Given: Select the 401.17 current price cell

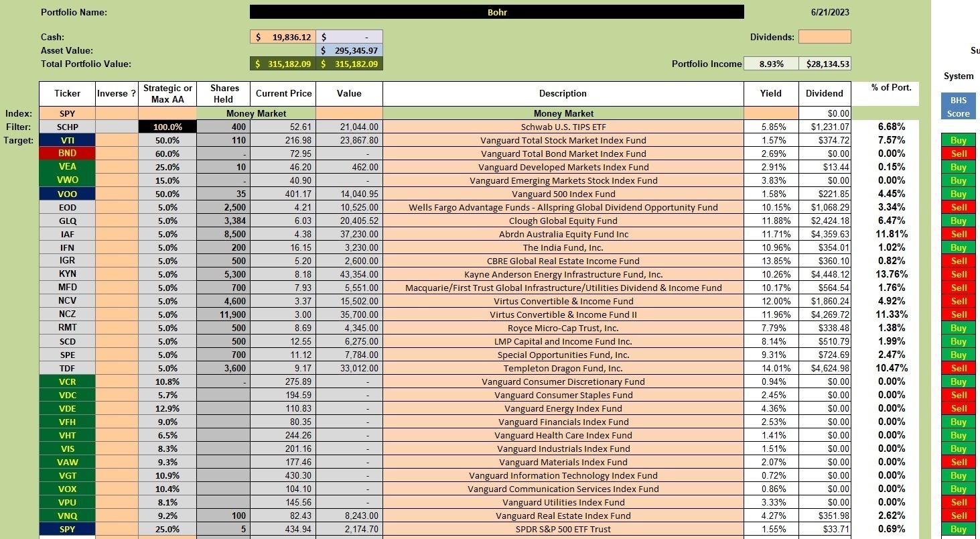Looking at the screenshot, I should (283, 194).
